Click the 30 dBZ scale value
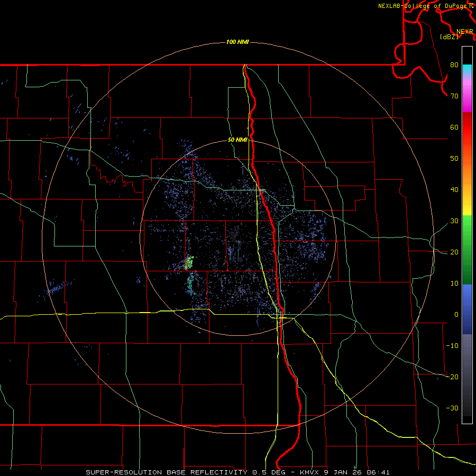 pos(454,221)
